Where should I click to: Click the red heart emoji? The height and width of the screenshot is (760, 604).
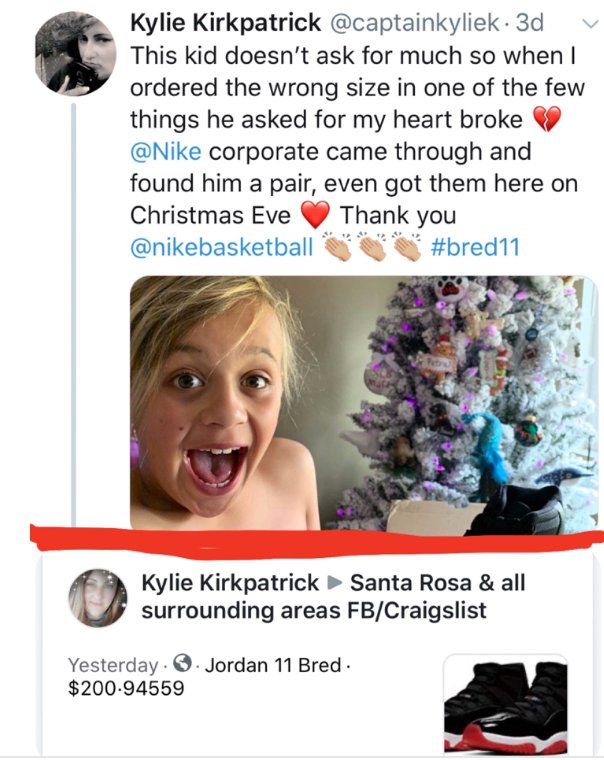(x=316, y=215)
